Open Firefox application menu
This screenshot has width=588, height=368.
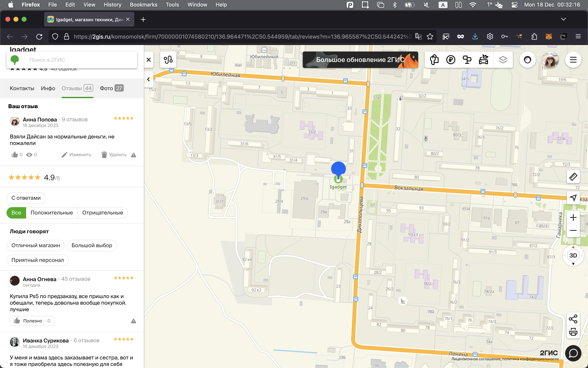578,37
